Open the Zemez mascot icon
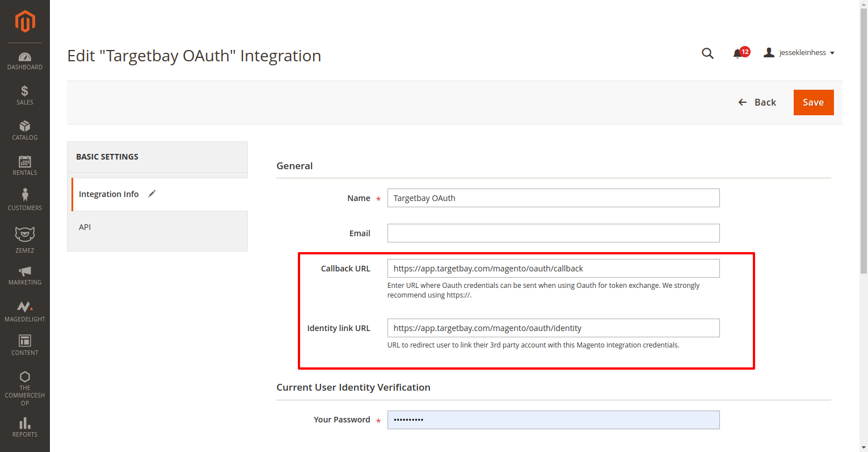This screenshot has width=868, height=452. click(25, 234)
